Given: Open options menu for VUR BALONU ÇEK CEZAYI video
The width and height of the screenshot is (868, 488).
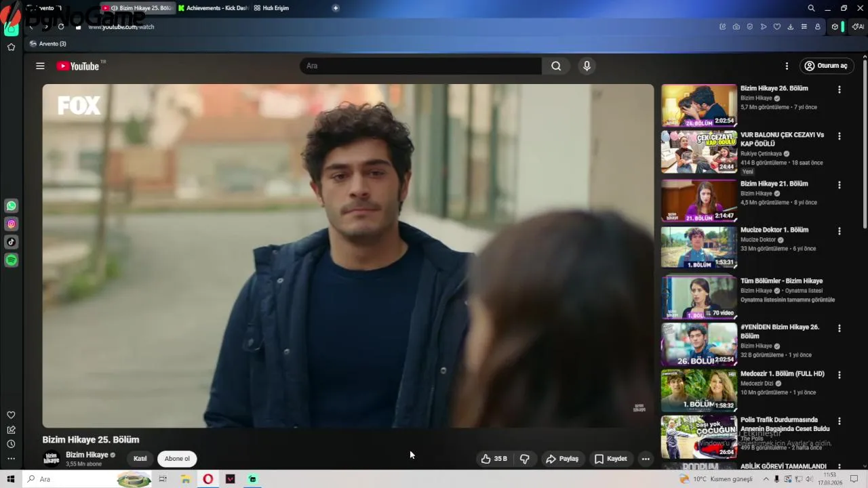Looking at the screenshot, I should pyautogui.click(x=839, y=136).
